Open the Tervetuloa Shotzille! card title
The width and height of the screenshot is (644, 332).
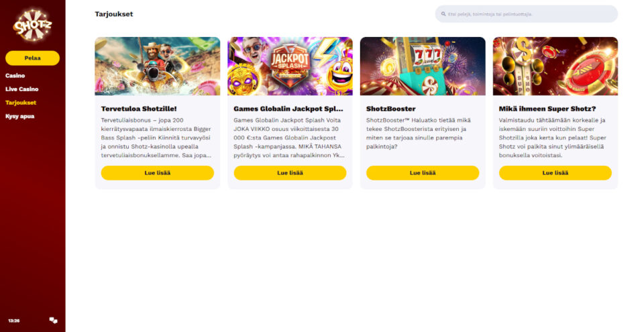click(139, 109)
